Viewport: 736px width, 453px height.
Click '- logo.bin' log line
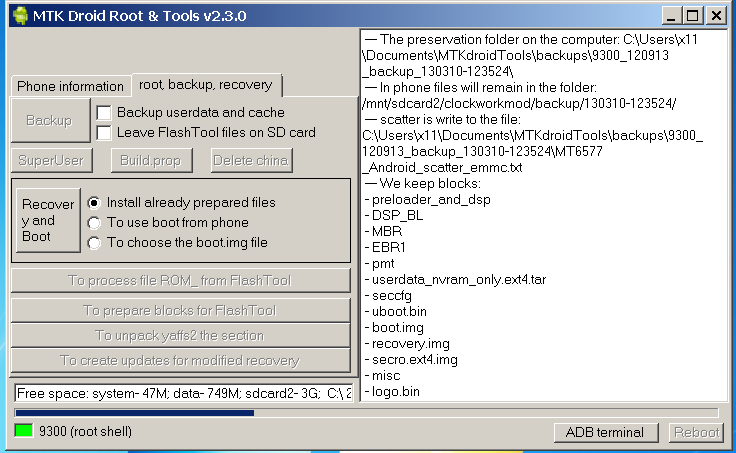tap(392, 392)
